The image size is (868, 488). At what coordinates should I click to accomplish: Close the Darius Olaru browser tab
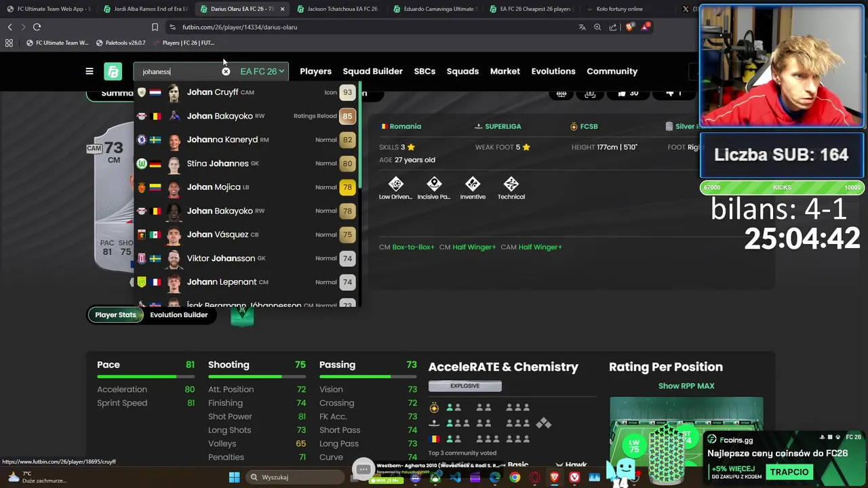click(282, 9)
